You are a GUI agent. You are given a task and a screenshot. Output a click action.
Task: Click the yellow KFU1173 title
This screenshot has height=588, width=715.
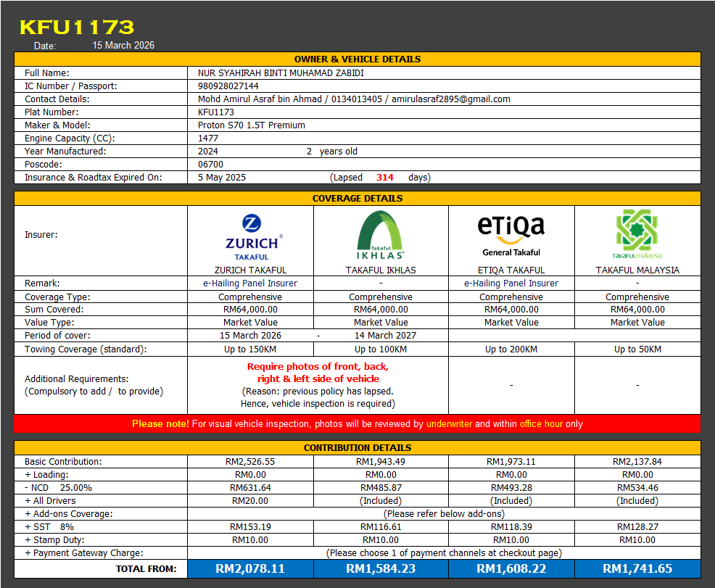tap(76, 28)
